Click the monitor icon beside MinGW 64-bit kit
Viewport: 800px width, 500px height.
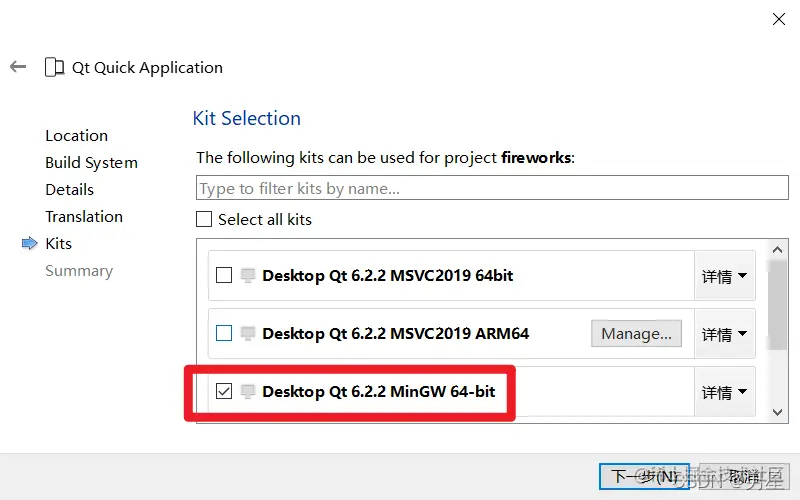248,391
